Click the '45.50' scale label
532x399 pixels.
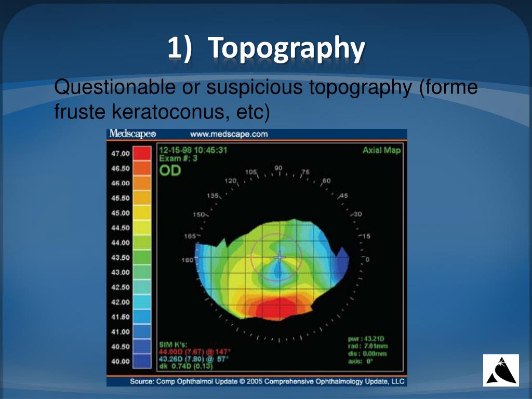[x=121, y=198]
